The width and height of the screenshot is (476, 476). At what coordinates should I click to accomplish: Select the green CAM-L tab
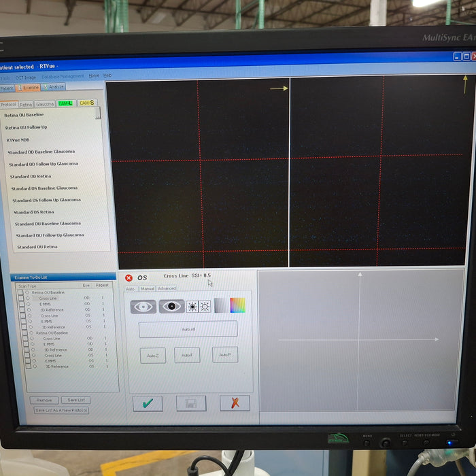tap(65, 103)
